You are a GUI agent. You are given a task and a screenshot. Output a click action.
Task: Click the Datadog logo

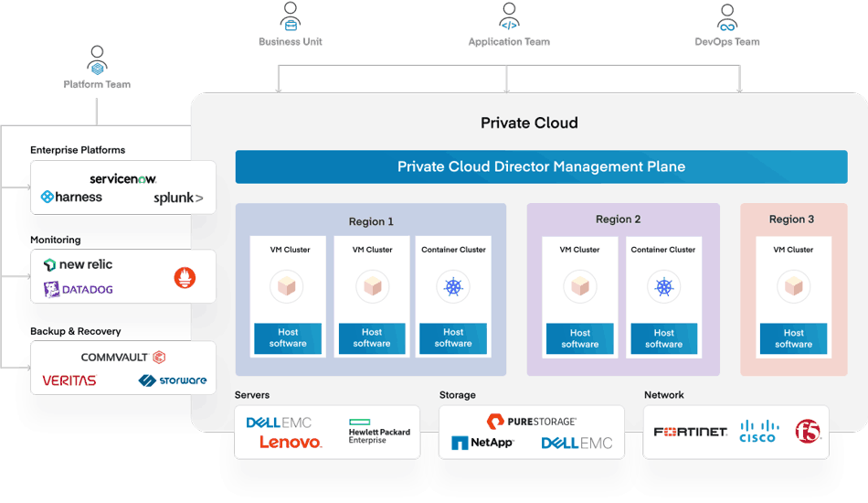(x=78, y=289)
